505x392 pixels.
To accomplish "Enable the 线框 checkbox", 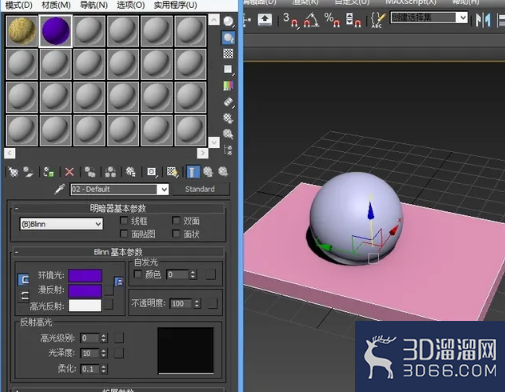I will click(x=124, y=220).
